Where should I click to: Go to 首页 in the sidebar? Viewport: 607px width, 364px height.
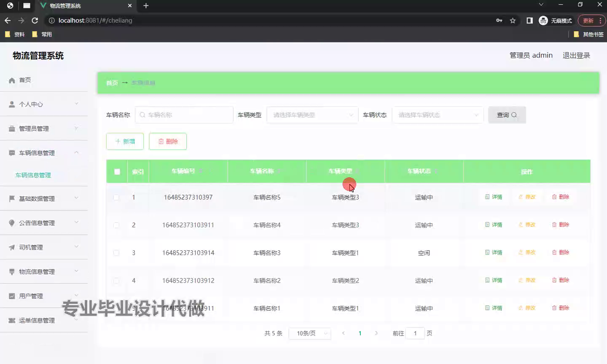click(44, 80)
